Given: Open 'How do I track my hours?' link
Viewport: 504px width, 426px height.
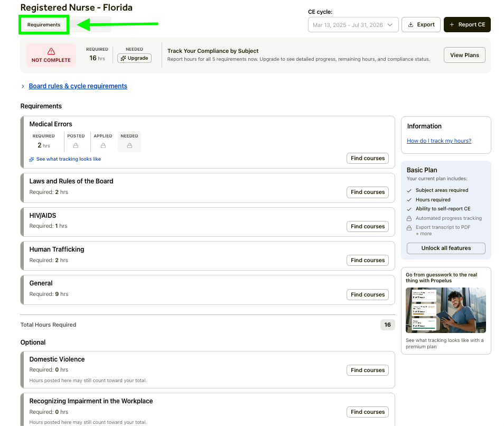Looking at the screenshot, I should (x=439, y=141).
